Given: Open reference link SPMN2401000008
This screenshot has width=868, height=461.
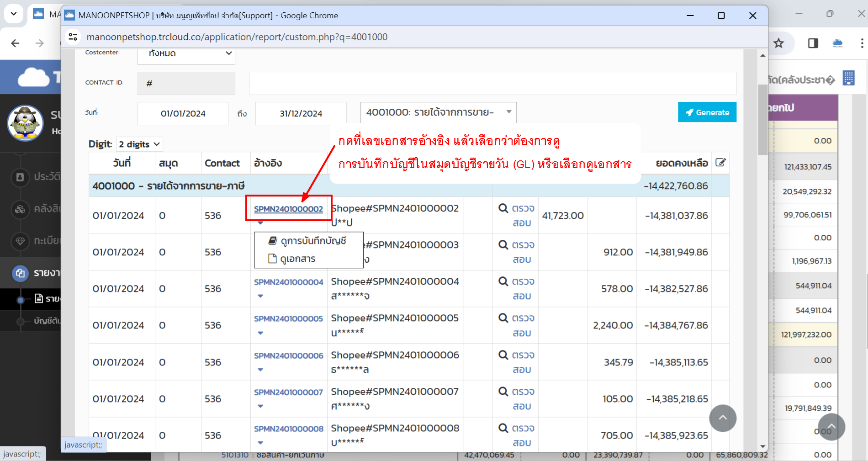Looking at the screenshot, I should click(x=288, y=429).
